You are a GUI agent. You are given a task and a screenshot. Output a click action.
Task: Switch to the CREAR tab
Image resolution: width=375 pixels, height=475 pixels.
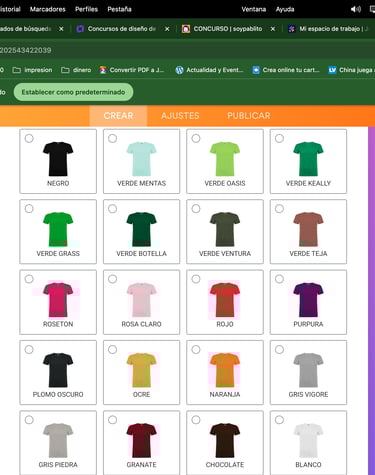118,116
